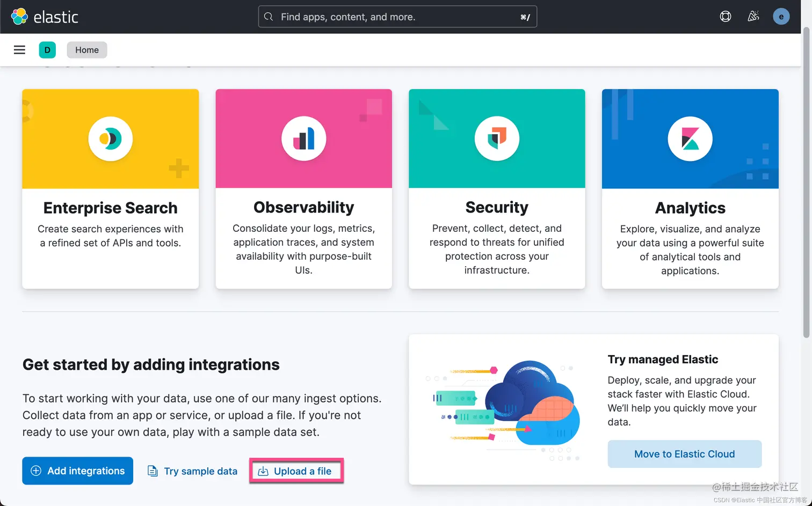Select the Home breadcrumb

pyautogui.click(x=87, y=50)
